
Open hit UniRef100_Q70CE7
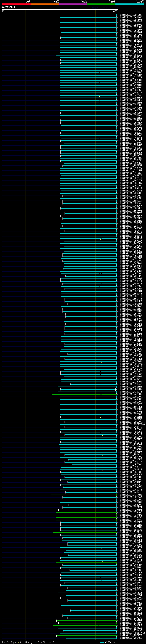click(131, 459)
